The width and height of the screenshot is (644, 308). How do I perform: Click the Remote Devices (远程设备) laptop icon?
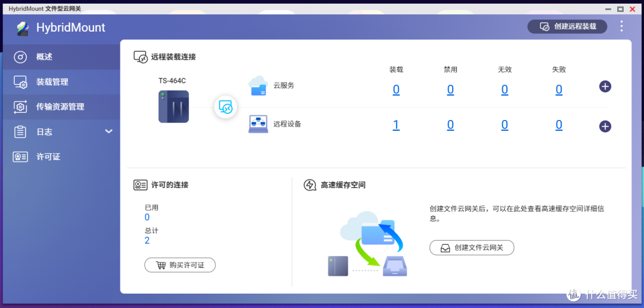258,124
